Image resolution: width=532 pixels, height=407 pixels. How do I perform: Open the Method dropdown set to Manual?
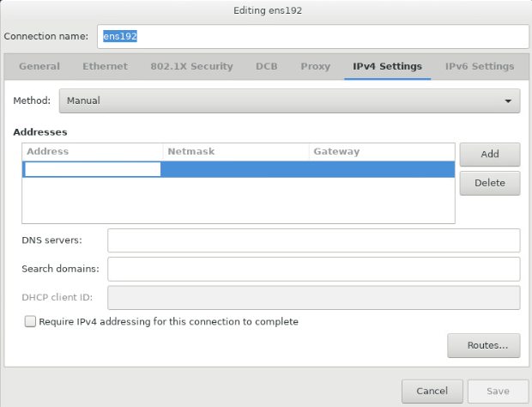pyautogui.click(x=289, y=100)
